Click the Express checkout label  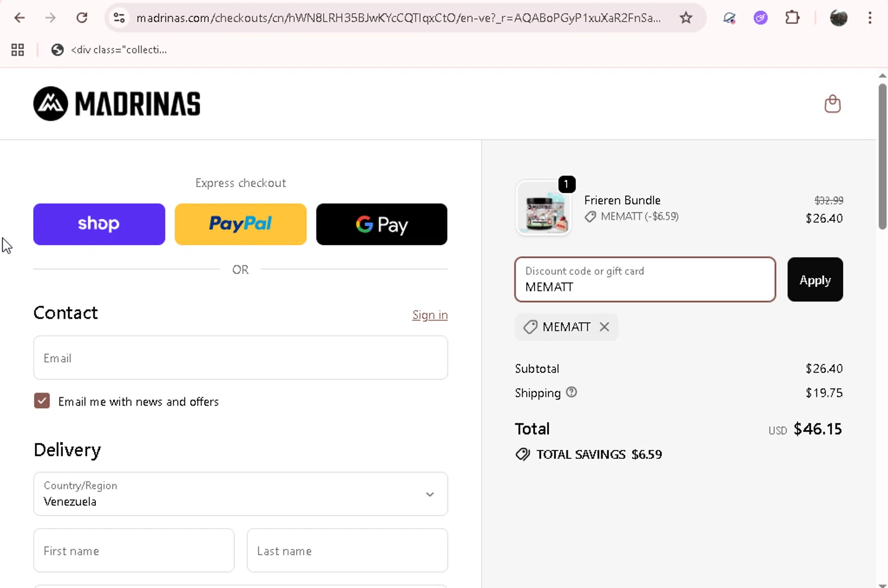[x=240, y=183]
